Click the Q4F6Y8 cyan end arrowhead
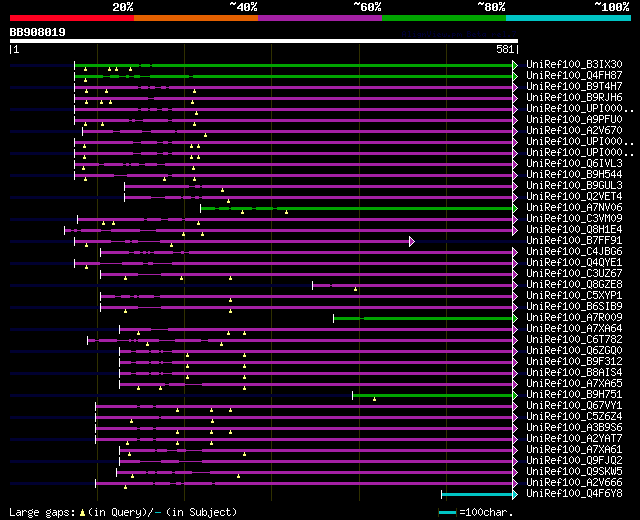This screenshot has width=640, height=520. click(x=515, y=495)
